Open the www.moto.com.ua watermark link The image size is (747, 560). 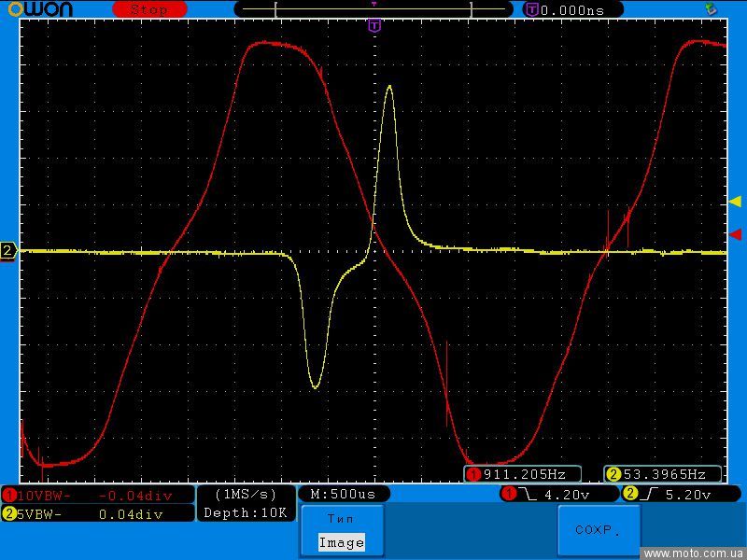[694, 553]
